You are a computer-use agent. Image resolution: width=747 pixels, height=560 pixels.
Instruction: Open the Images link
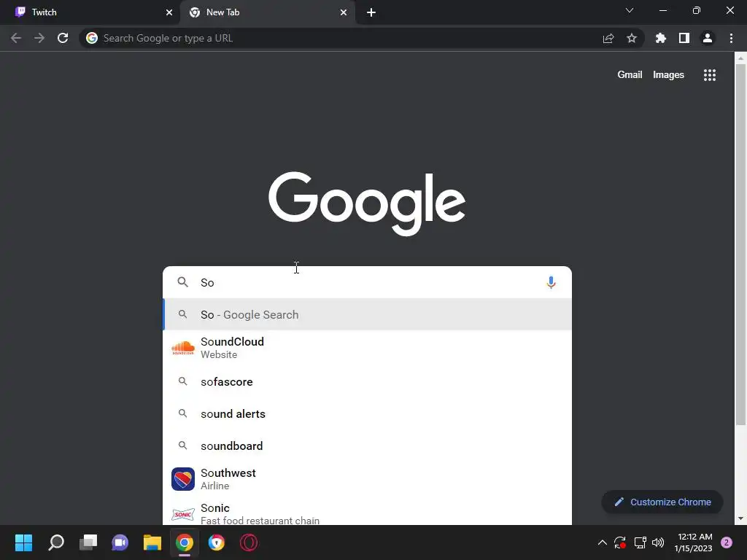pos(668,75)
